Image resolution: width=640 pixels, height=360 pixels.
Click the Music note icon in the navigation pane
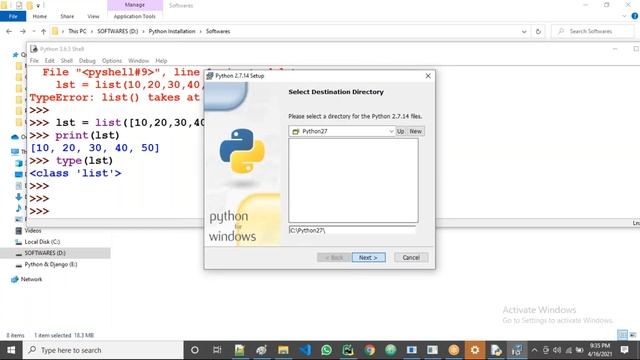19,208
